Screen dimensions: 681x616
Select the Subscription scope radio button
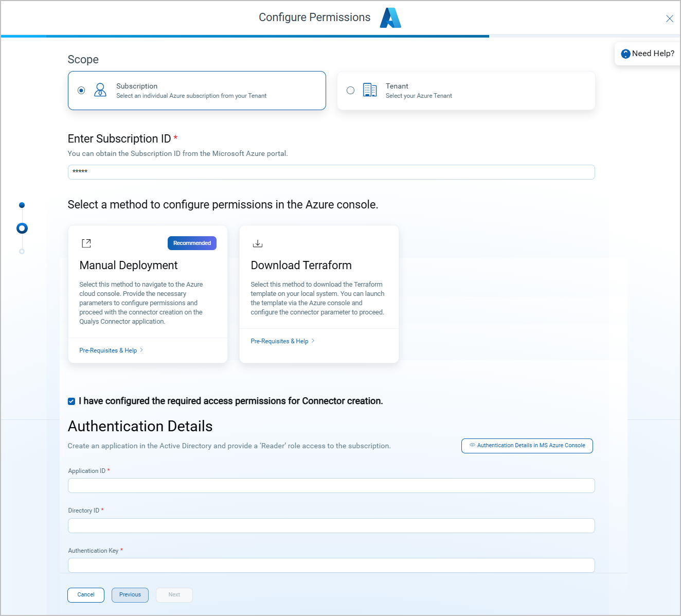[81, 90]
